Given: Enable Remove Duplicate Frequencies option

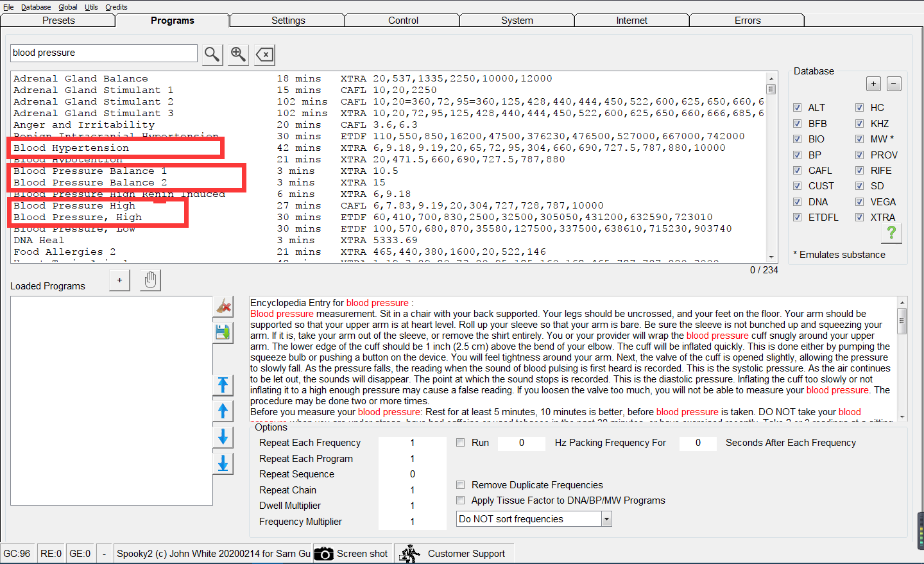Looking at the screenshot, I should click(x=461, y=485).
